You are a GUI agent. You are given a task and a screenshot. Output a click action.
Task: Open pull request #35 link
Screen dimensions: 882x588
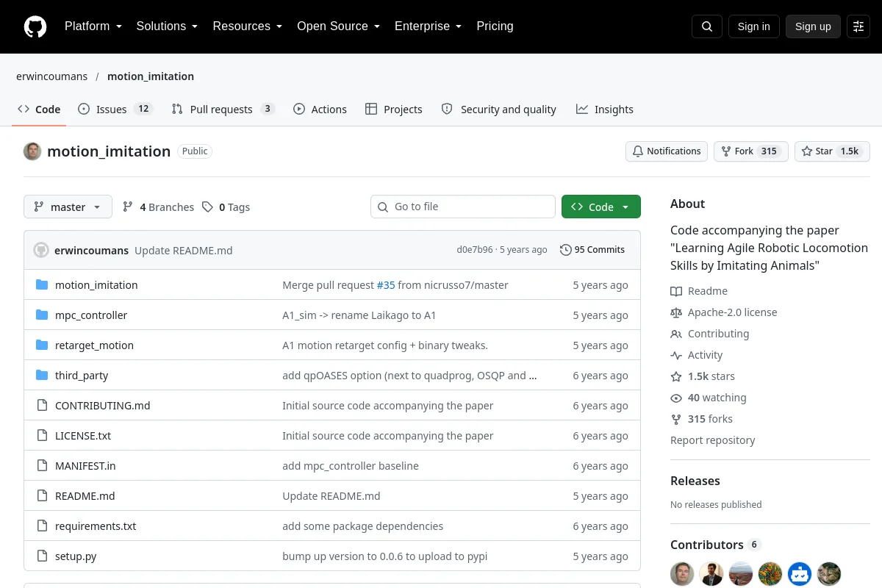coord(386,285)
